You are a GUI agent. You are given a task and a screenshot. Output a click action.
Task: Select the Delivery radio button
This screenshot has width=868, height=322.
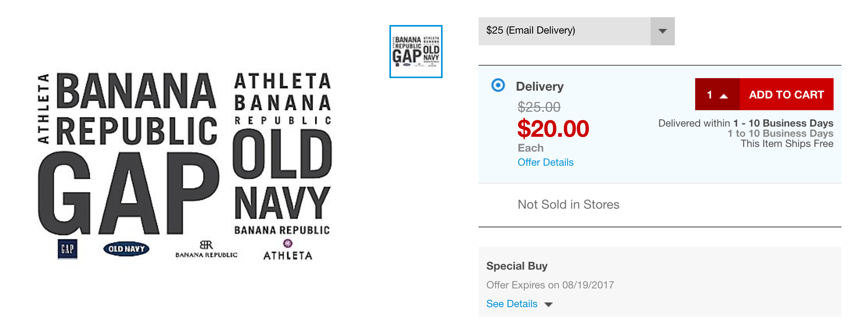pyautogui.click(x=498, y=85)
